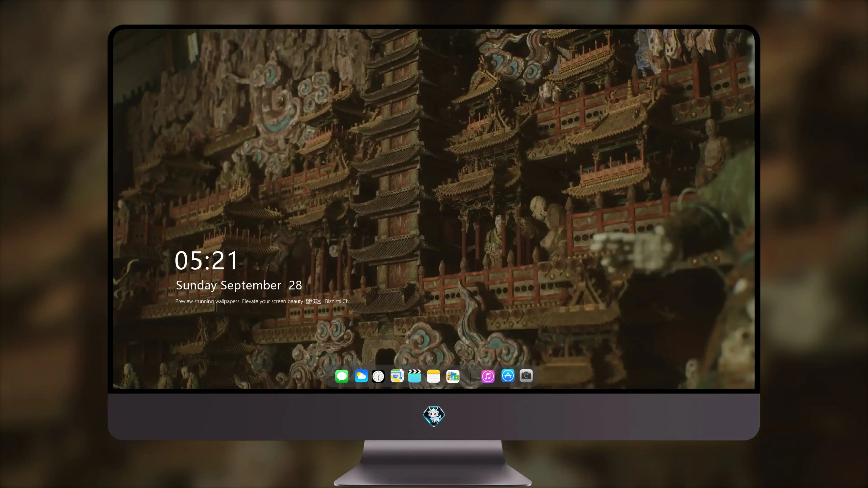Open the Weather app in the dock
Image resolution: width=868 pixels, height=488 pixels.
[361, 376]
